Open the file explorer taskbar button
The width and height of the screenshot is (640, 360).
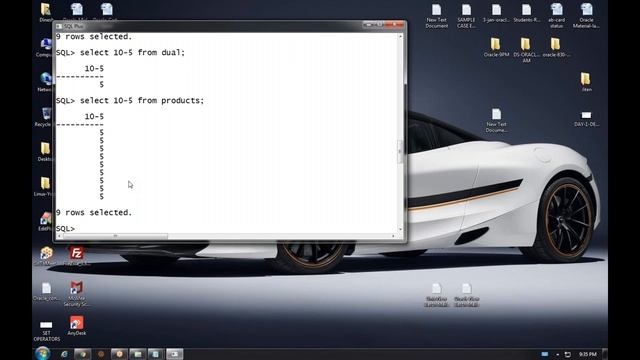pos(138,354)
